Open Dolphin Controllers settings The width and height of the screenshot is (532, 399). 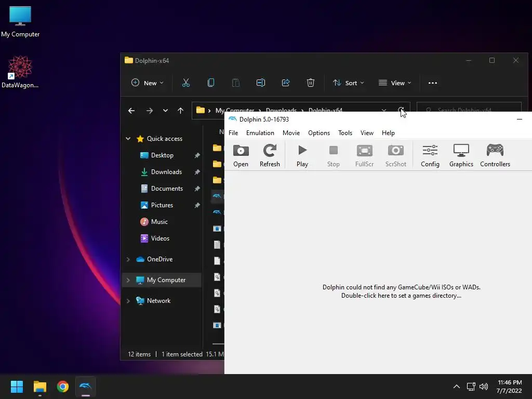(x=495, y=155)
